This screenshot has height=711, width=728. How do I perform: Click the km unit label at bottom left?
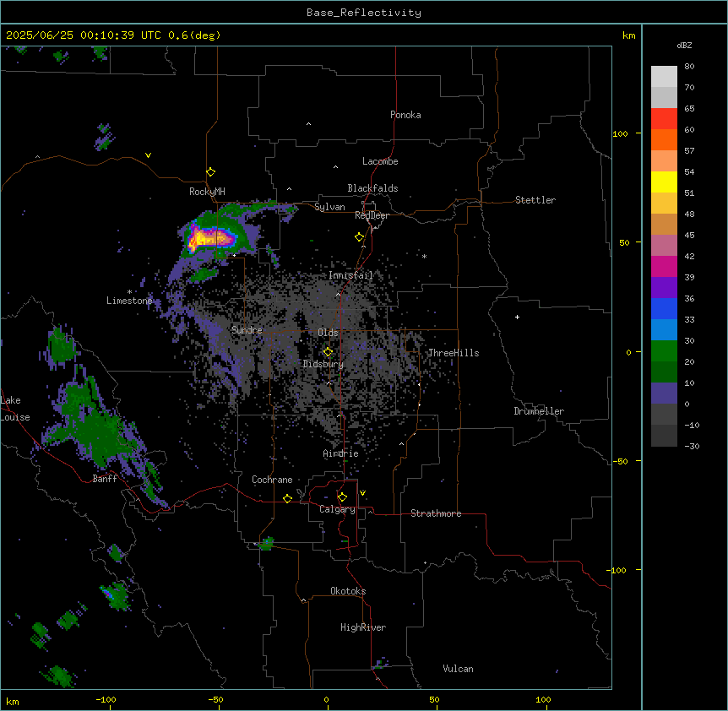(x=13, y=701)
